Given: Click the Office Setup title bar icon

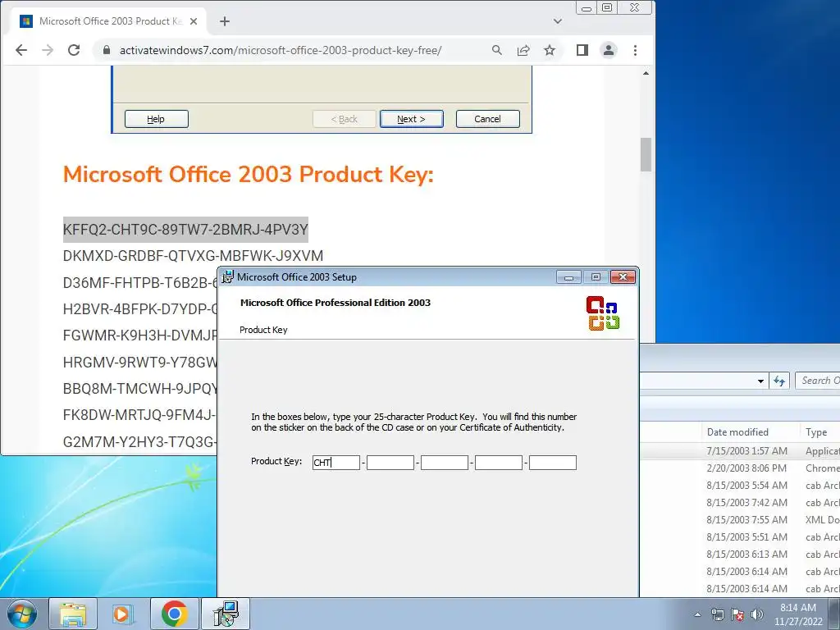Looking at the screenshot, I should click(228, 277).
